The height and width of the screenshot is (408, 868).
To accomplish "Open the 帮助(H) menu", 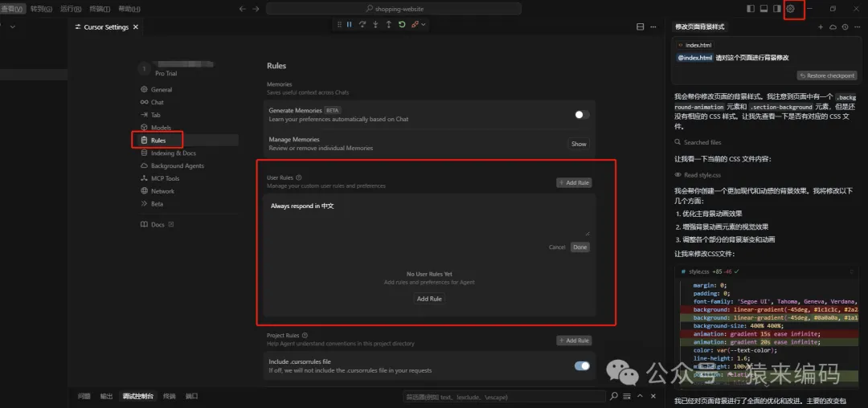I will (129, 9).
